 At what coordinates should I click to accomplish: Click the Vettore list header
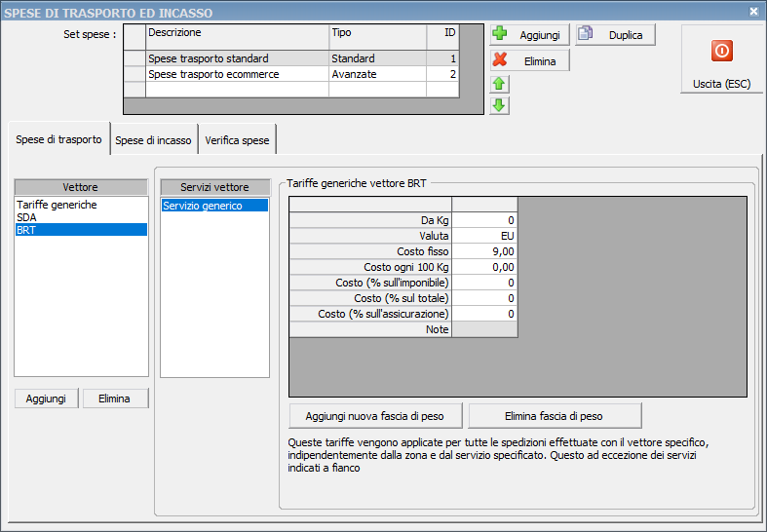click(x=81, y=187)
